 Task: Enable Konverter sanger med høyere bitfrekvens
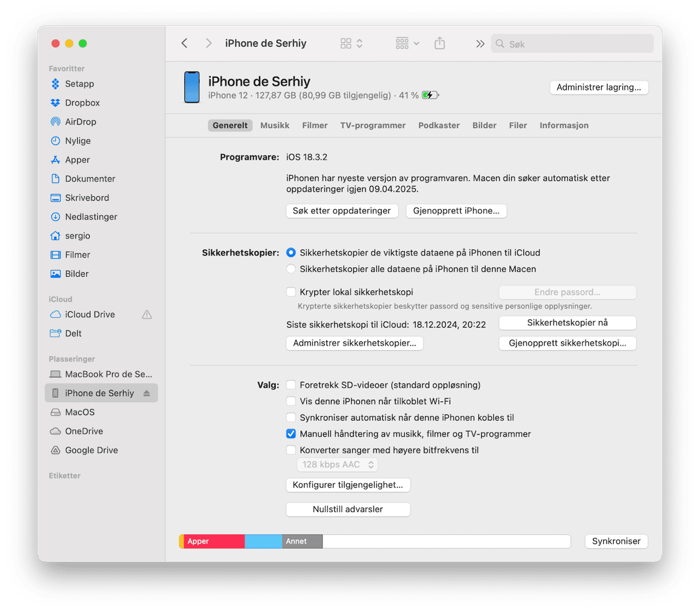(x=291, y=450)
